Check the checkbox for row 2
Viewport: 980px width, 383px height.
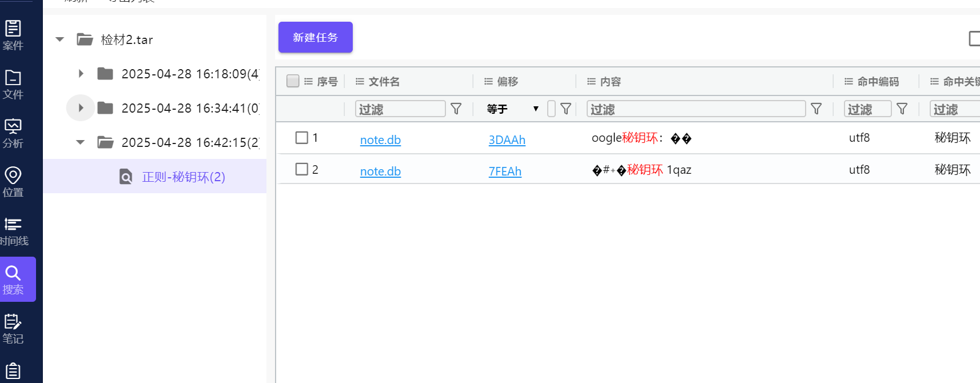(x=302, y=169)
